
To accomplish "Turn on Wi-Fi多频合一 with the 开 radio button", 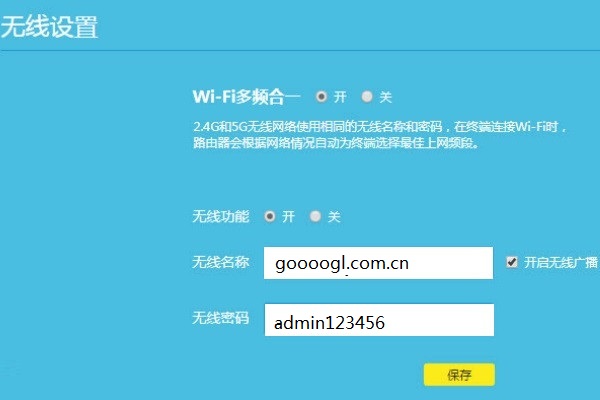I will coord(321,96).
